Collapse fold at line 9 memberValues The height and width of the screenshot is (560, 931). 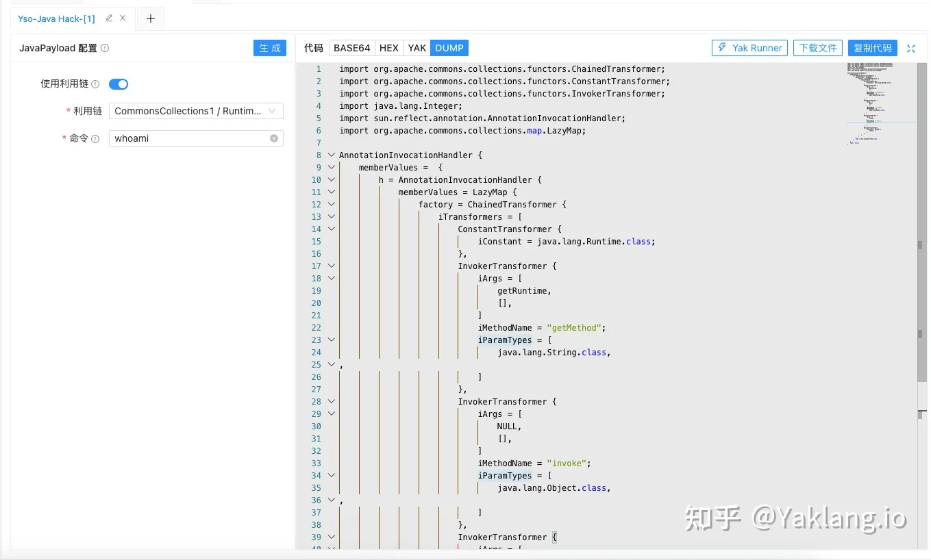[332, 168]
